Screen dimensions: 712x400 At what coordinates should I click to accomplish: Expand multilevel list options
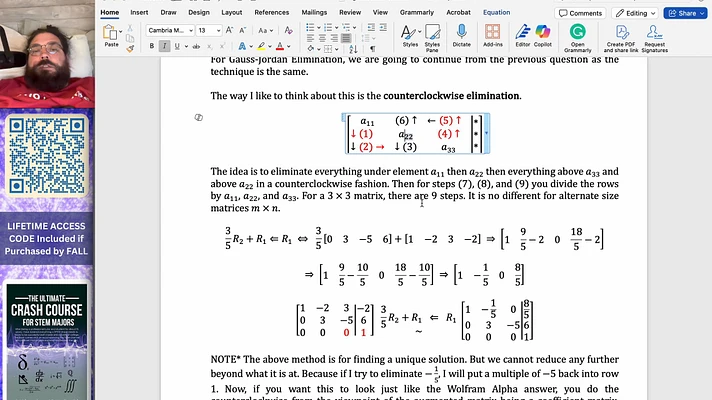(355, 28)
